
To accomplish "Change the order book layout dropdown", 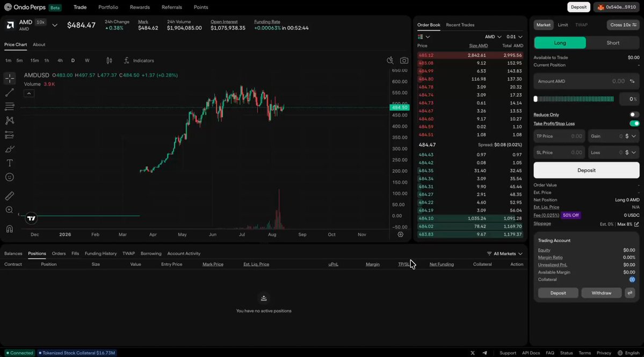I will 423,37.
